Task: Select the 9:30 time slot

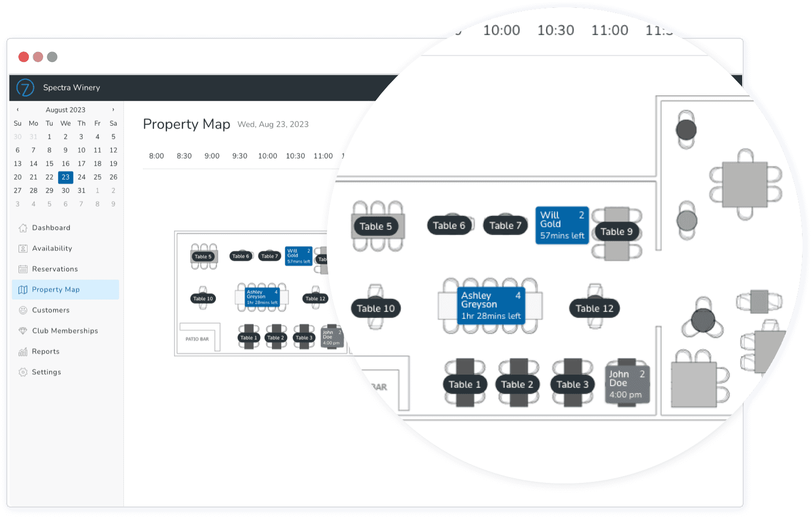Action: (x=240, y=156)
